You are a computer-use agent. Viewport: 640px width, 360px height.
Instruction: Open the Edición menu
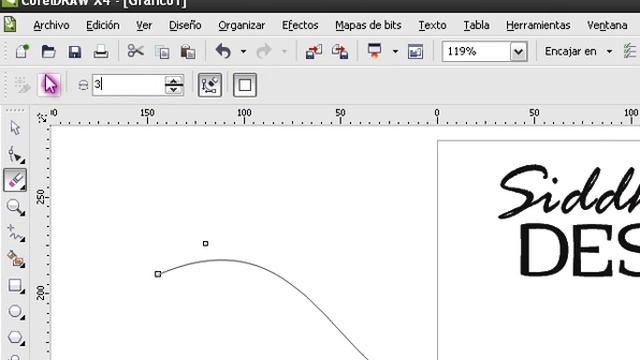coord(103,25)
